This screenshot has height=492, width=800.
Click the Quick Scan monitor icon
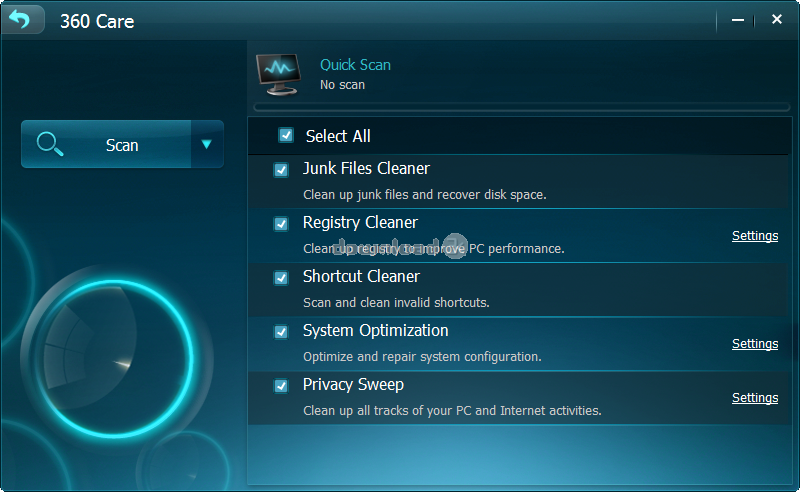(x=278, y=74)
